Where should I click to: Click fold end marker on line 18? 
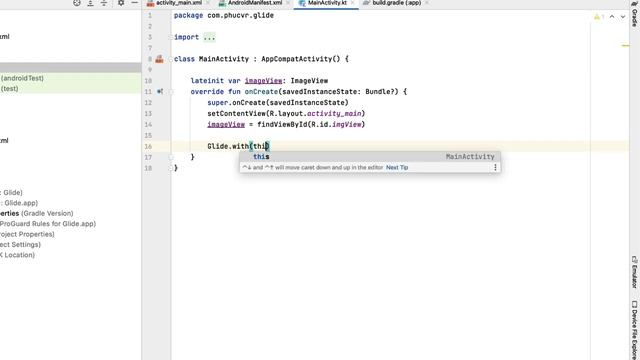(x=171, y=168)
